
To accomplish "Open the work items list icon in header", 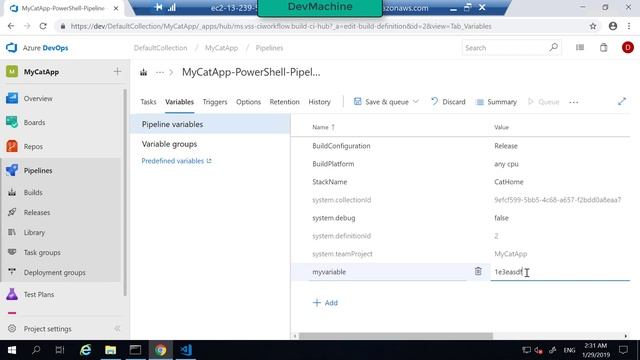I will click(x=580, y=47).
